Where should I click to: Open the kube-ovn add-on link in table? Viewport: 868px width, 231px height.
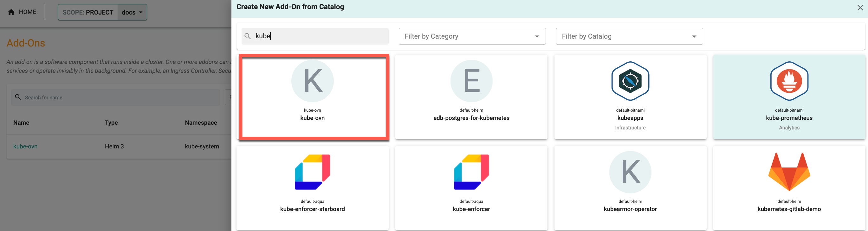tap(25, 147)
